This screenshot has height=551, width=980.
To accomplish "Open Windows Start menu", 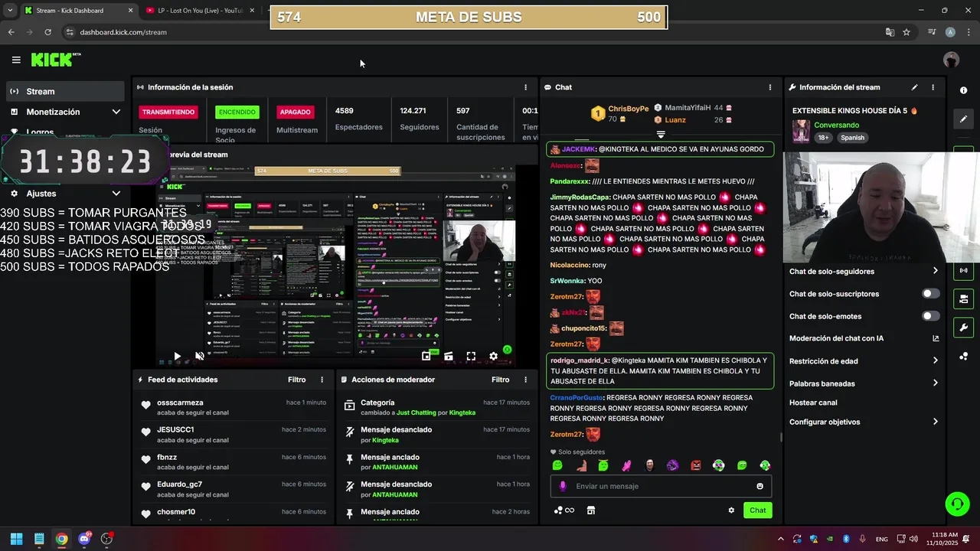I will (x=16, y=539).
